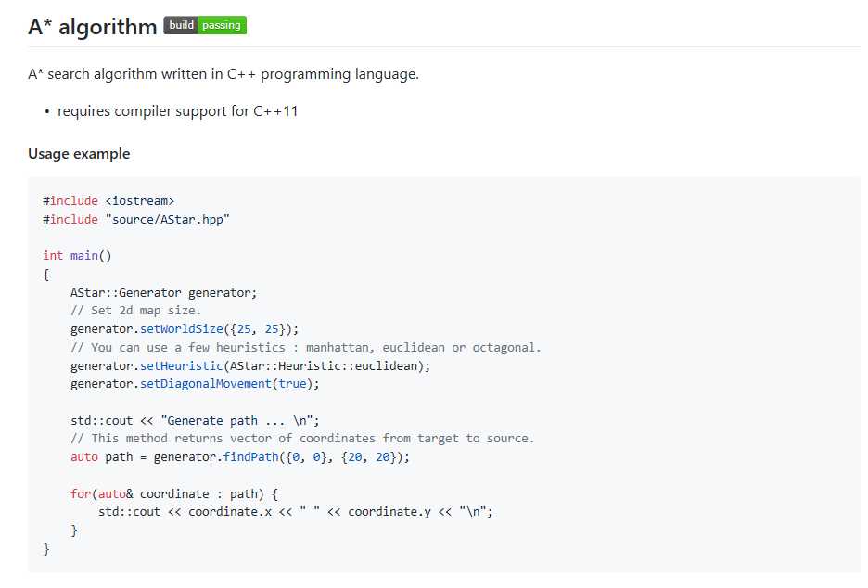Click the comment about returning vector coordinates
Screen dimensions: 868x588
(x=302, y=439)
